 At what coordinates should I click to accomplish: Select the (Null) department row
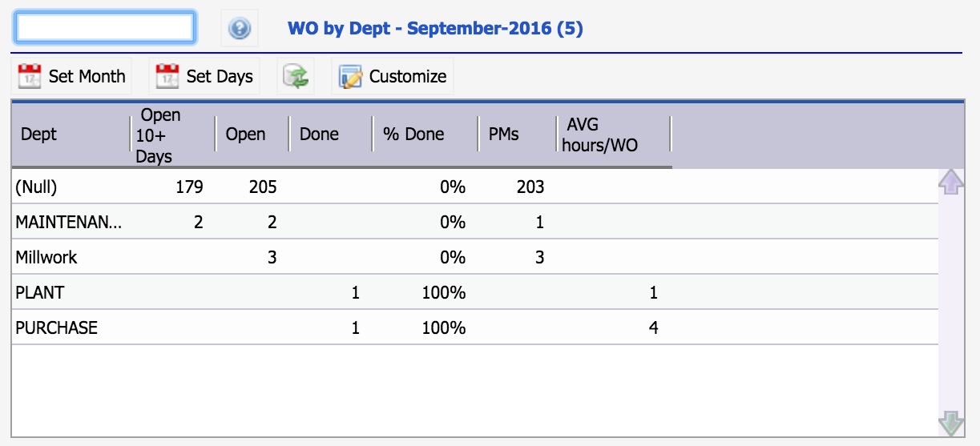pyautogui.click(x=474, y=187)
